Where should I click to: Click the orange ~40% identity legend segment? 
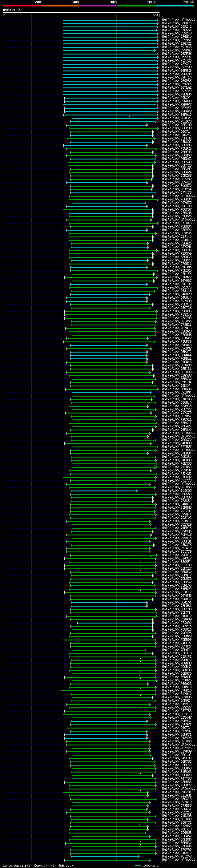60,6
